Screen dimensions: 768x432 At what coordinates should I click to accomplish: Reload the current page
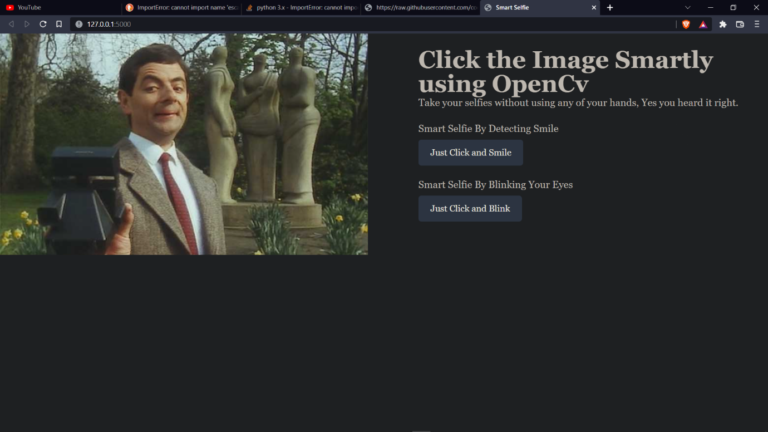tap(43, 24)
